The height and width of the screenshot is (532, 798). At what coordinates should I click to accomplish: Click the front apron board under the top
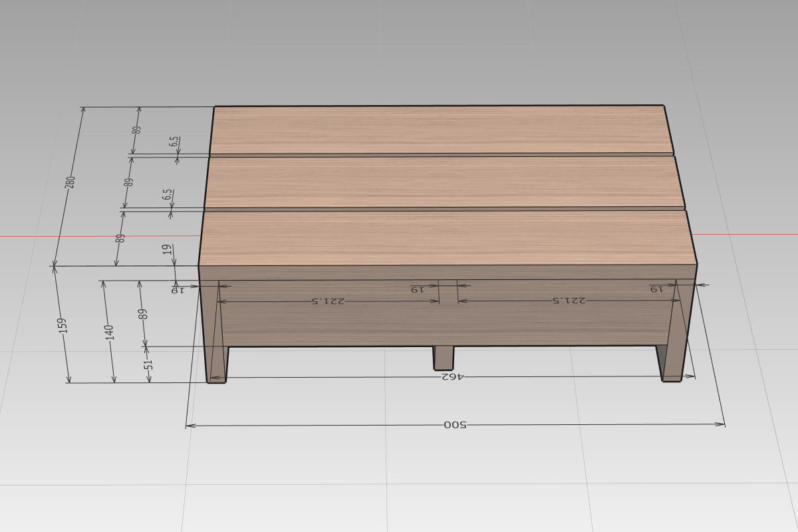447,313
